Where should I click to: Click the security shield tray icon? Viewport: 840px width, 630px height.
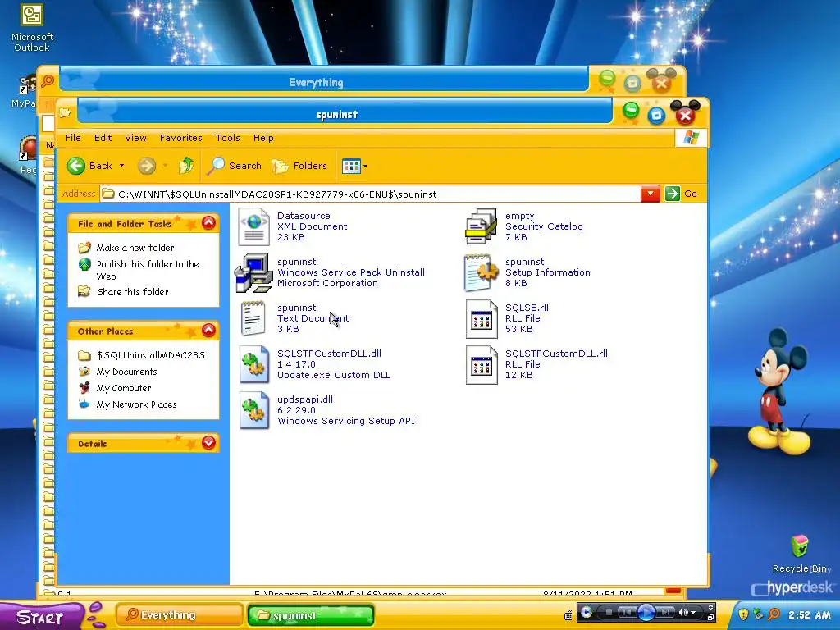tap(743, 614)
